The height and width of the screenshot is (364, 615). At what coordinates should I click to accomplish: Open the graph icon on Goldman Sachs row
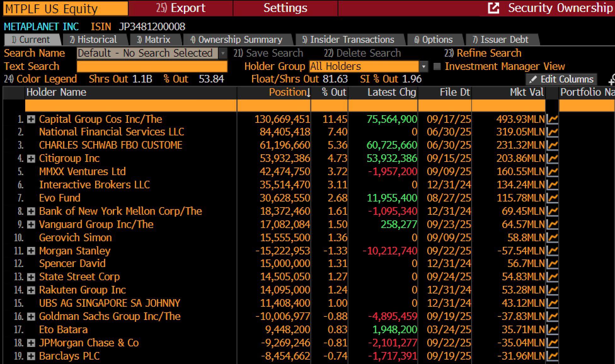(x=553, y=316)
